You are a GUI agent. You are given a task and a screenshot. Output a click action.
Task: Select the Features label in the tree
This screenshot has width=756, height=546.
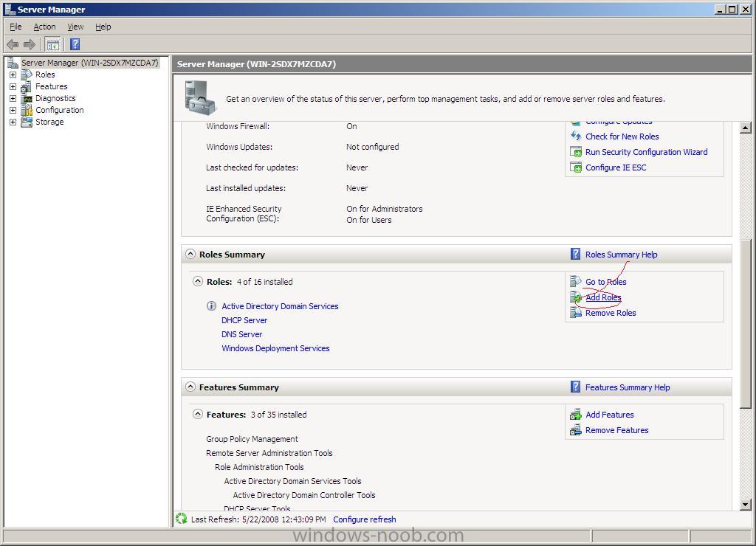coord(52,87)
